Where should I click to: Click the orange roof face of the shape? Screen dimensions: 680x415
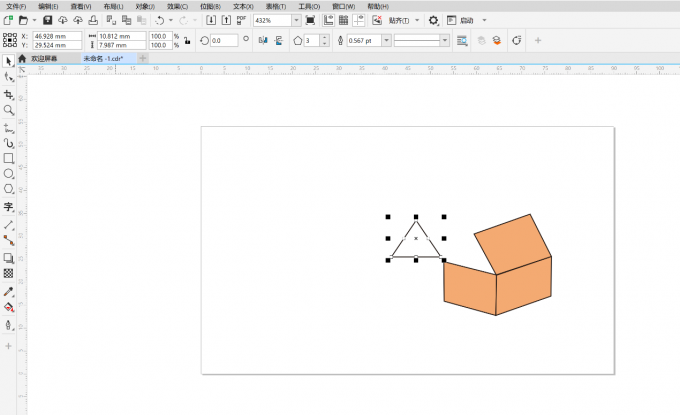tap(512, 243)
